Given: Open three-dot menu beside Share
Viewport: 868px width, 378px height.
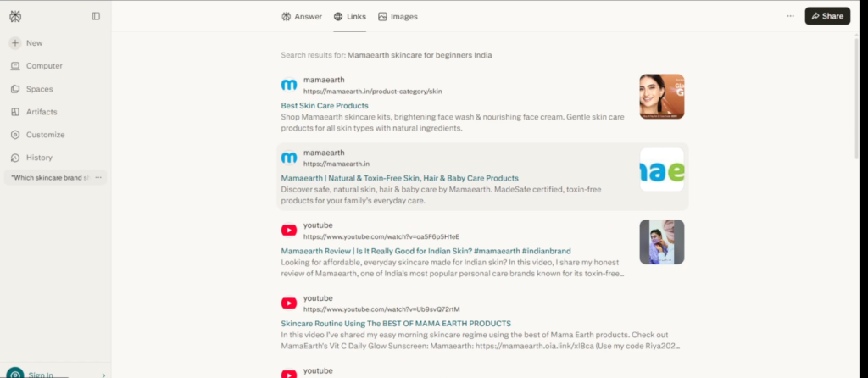Looking at the screenshot, I should click(x=791, y=16).
